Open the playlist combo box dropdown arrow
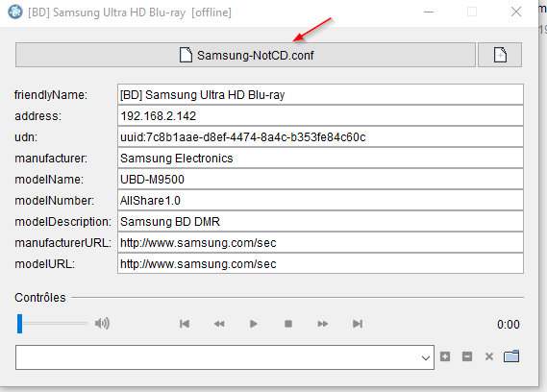 [425, 357]
